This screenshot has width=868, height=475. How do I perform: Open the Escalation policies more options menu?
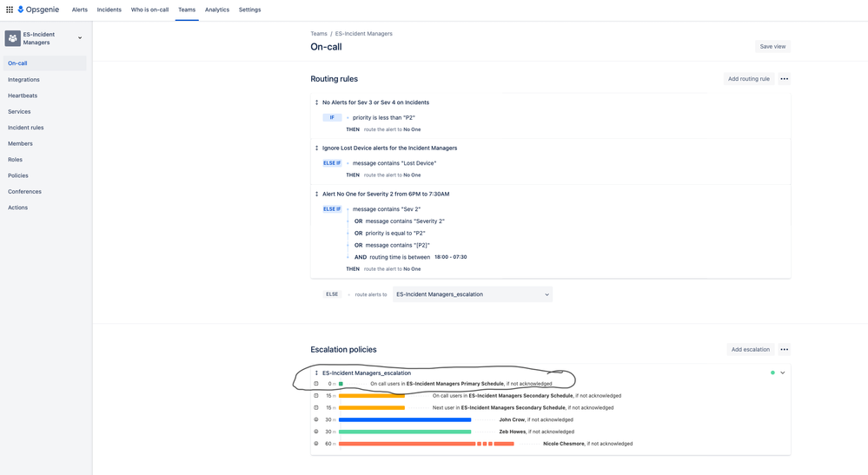click(784, 349)
